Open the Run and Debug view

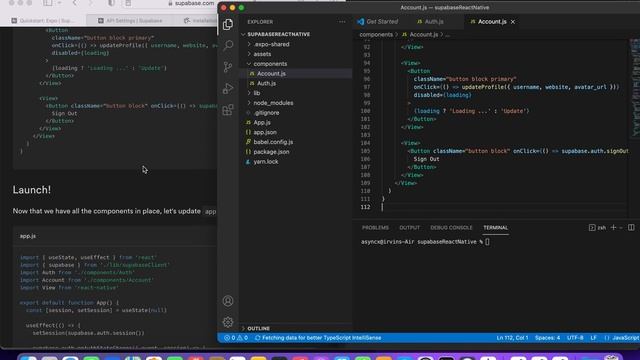[228, 88]
